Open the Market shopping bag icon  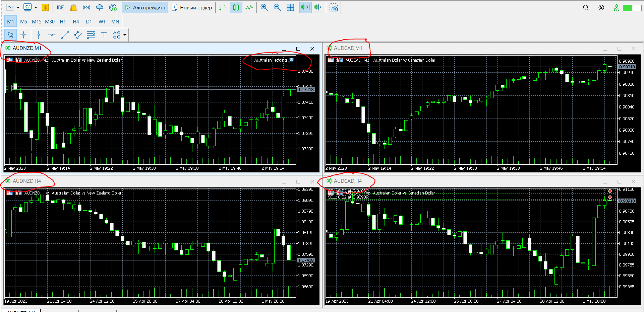[73, 7]
